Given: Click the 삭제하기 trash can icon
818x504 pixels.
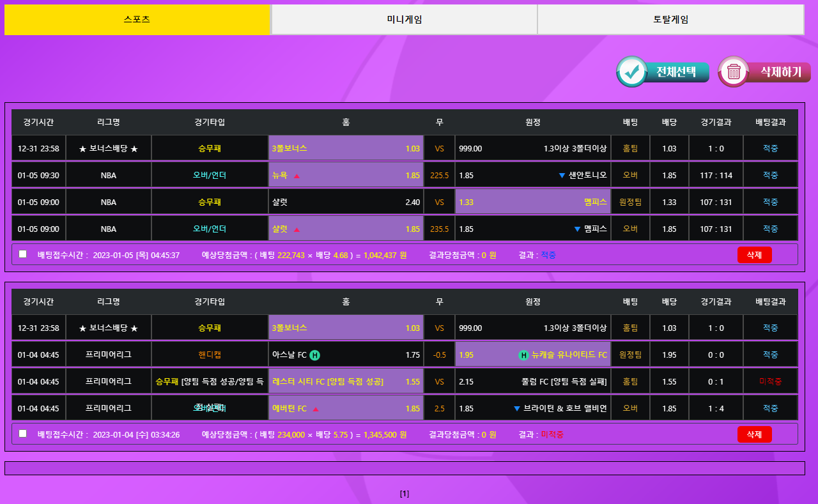Looking at the screenshot, I should click(734, 72).
